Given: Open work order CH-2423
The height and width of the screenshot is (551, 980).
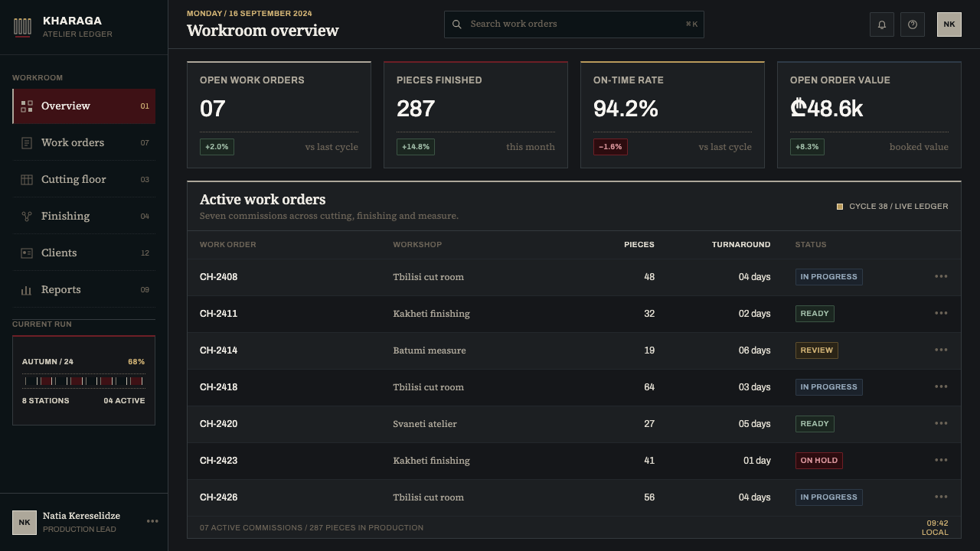Looking at the screenshot, I should [x=218, y=461].
